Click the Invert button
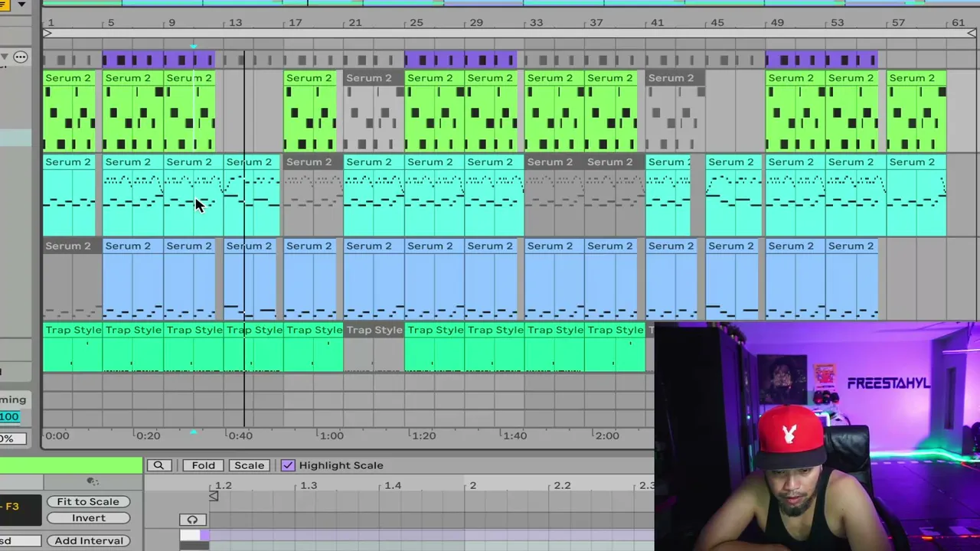980x551 pixels. (88, 518)
